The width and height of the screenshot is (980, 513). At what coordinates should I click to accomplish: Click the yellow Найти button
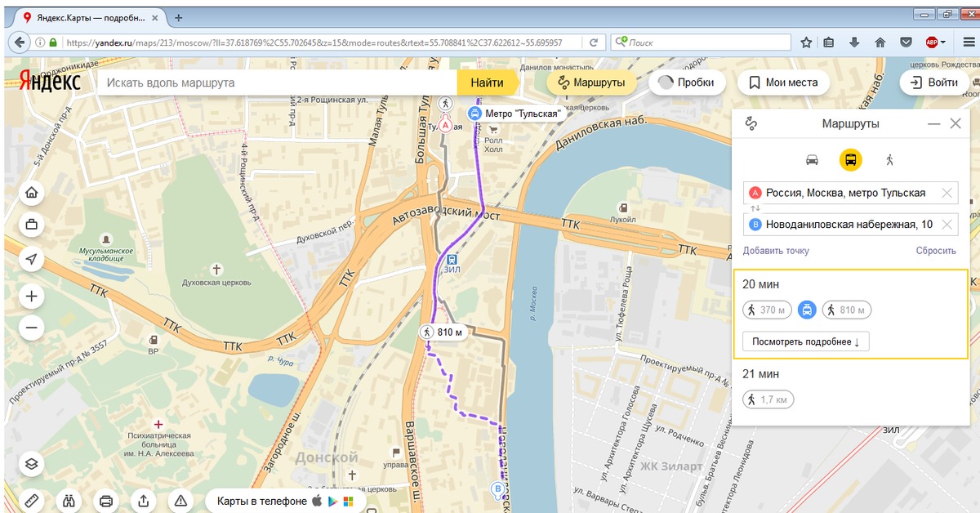click(487, 83)
